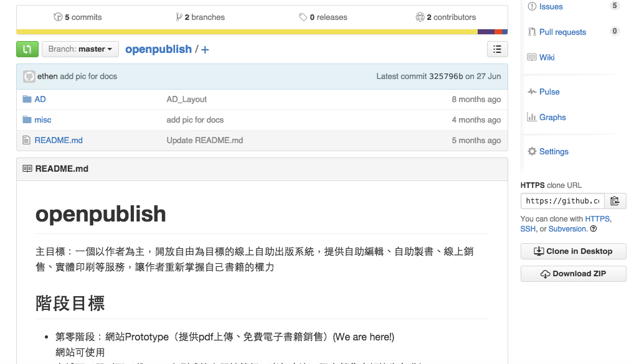
Task: Open the Branch: master dropdown
Action: [x=80, y=49]
